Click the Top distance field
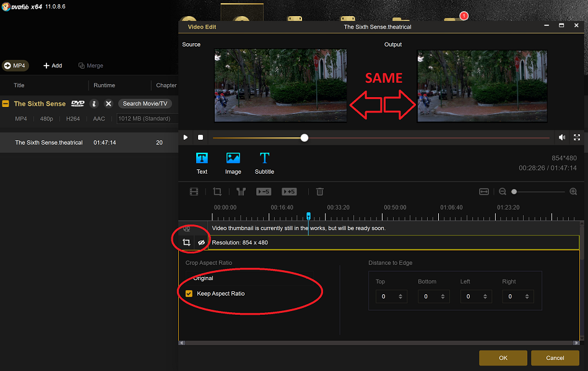Screen dimensions: 588x371 (x=392, y=296)
